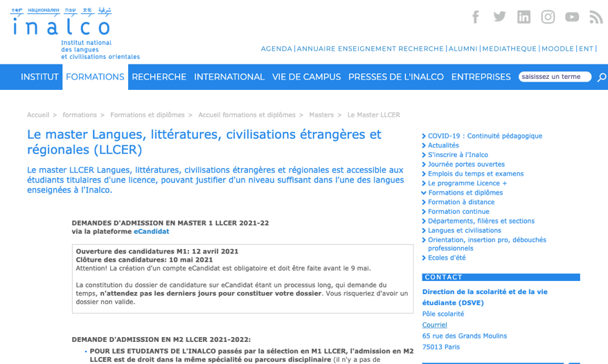Open "Ecoles d'été" sidebar link
Image resolution: width=608 pixels, height=364 pixels.
coord(447,258)
